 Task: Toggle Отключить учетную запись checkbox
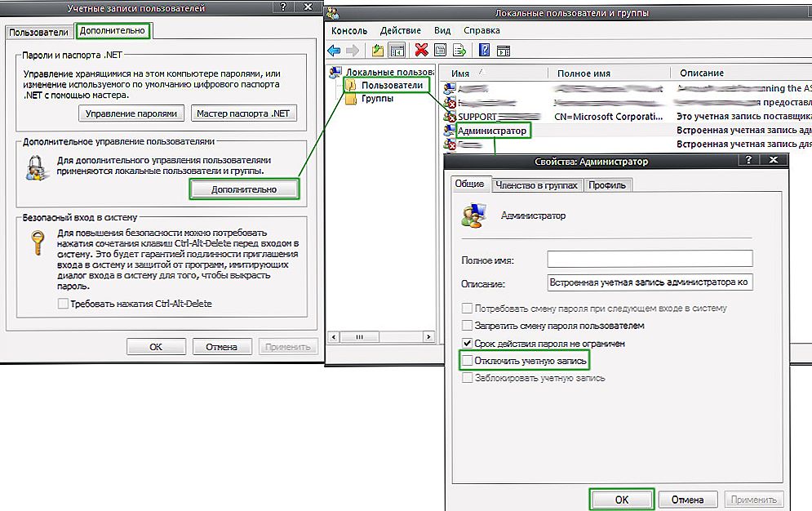(467, 360)
